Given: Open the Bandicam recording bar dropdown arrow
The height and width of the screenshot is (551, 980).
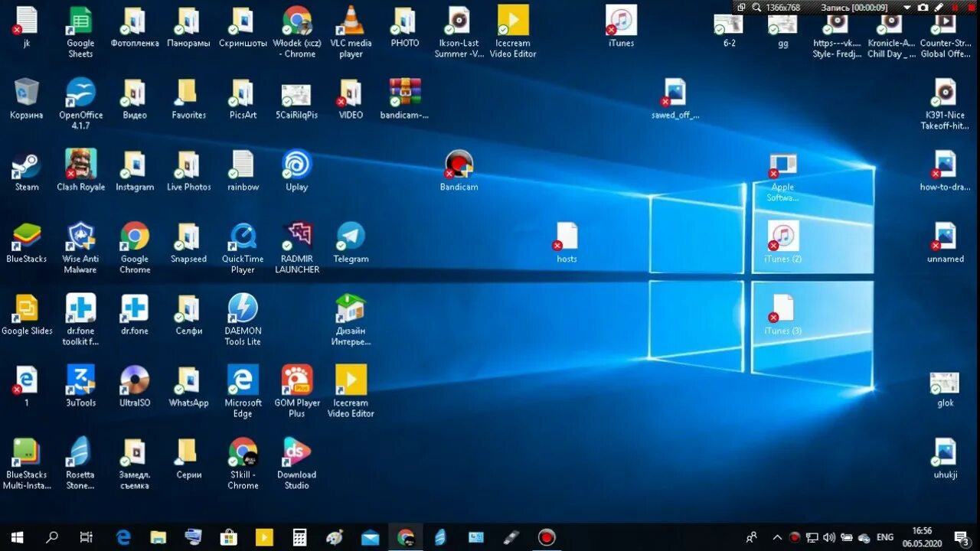Looking at the screenshot, I should click(906, 8).
